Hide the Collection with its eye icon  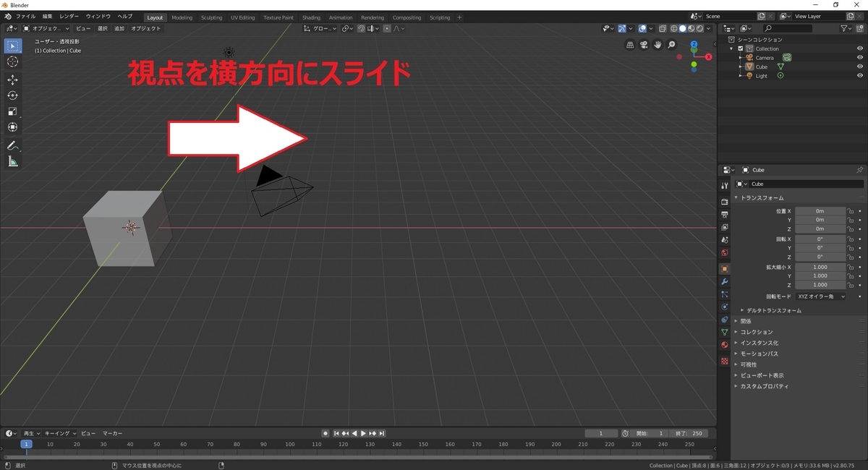[x=860, y=48]
